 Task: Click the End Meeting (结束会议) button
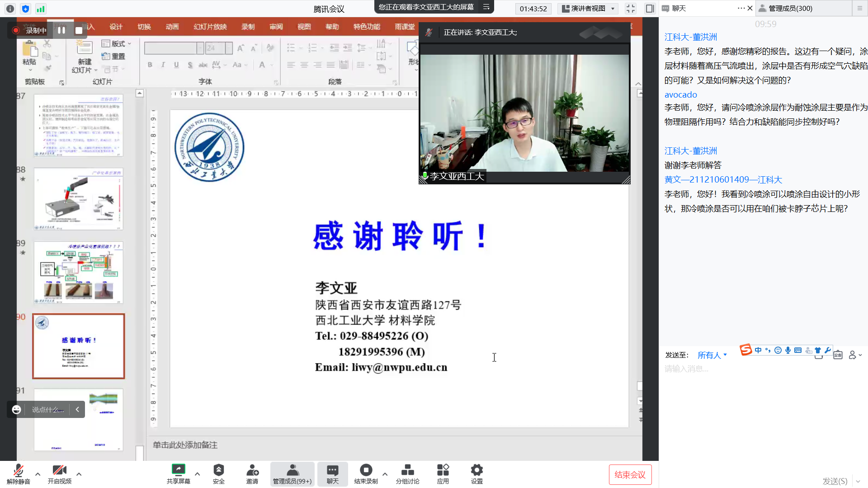tap(630, 474)
